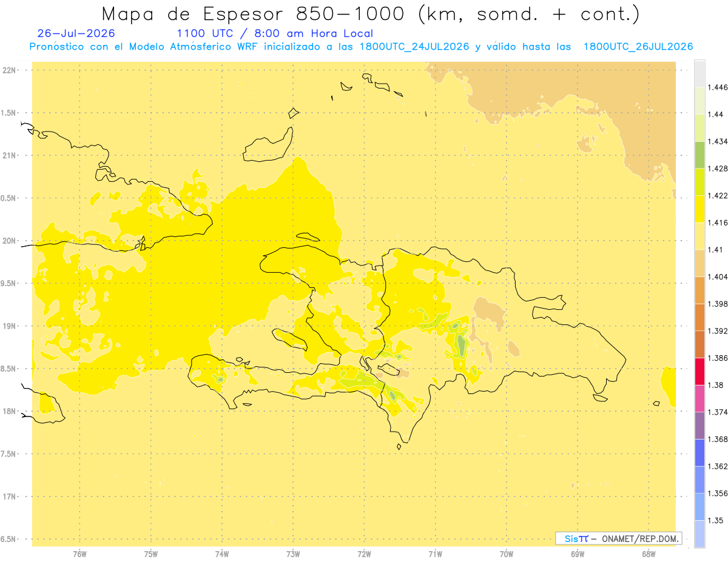The image size is (728, 562).
Task: Select the orange swatch between 1.398 and 1.392
Action: point(699,317)
